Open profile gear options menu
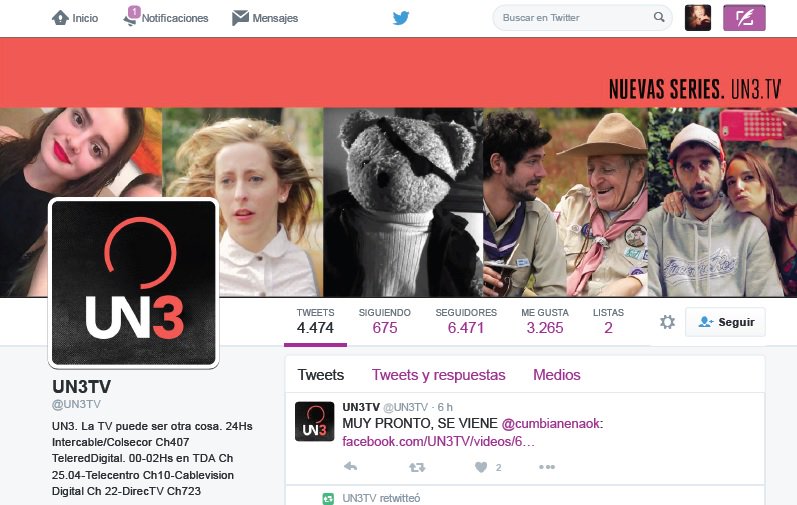This screenshot has height=505, width=797. click(667, 322)
